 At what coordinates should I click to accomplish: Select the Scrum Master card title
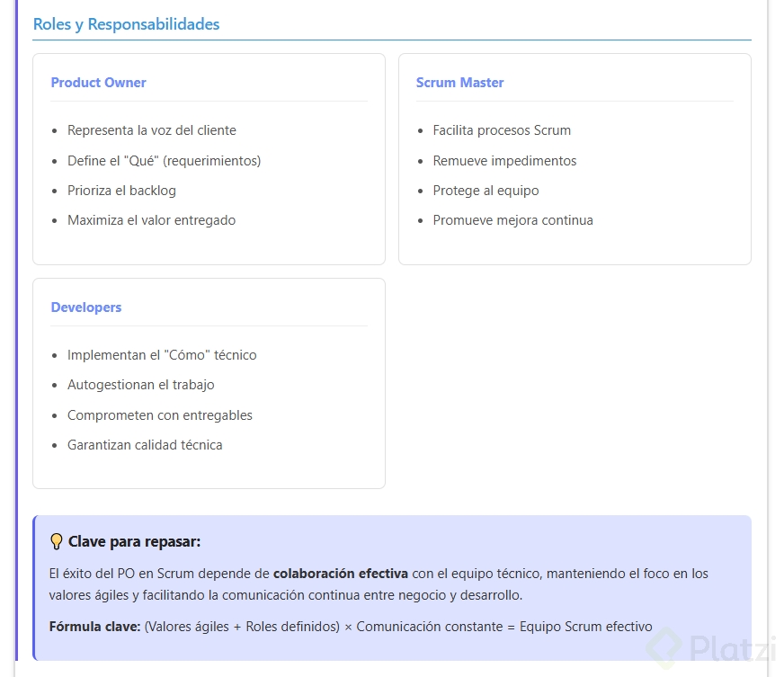click(x=459, y=83)
